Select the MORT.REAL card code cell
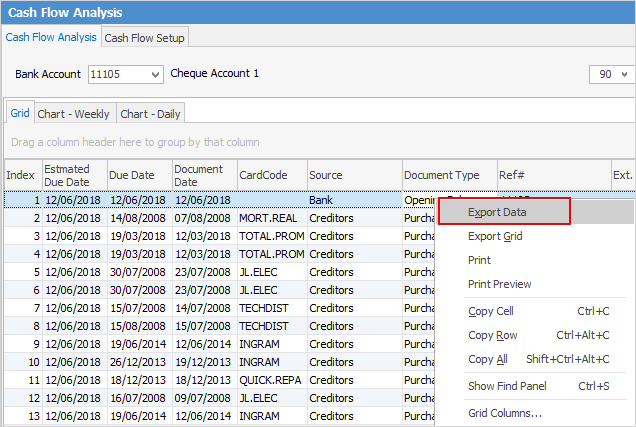This screenshot has width=636, height=427. (271, 218)
